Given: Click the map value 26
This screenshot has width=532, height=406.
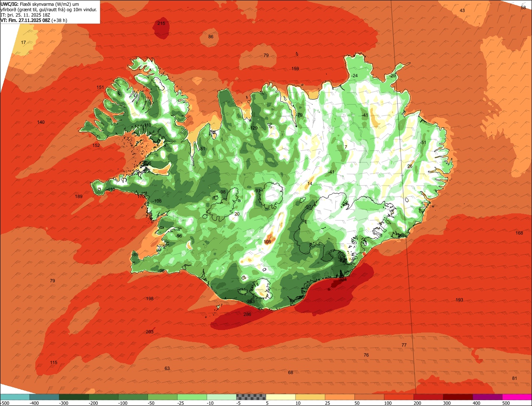Looking at the screenshot, I should coord(410,166).
